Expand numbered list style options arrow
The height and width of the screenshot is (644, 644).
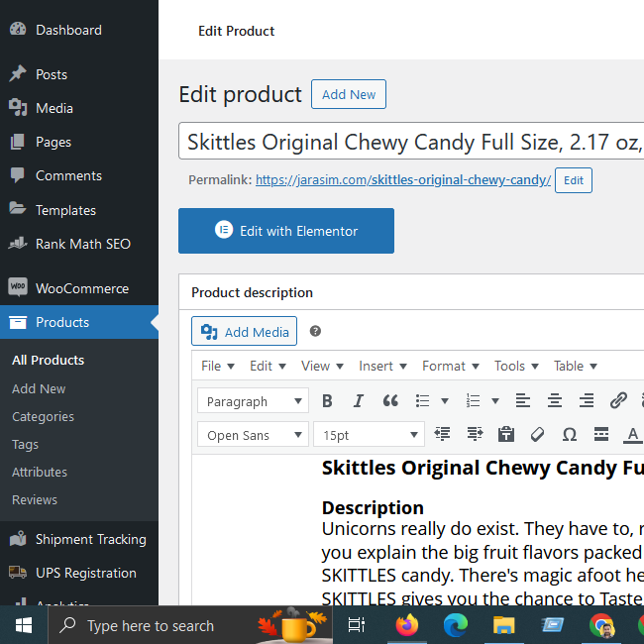click(495, 400)
